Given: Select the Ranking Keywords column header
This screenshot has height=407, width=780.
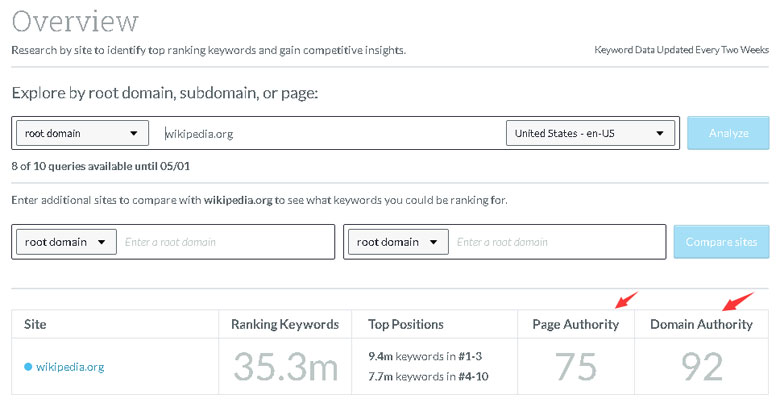Looking at the screenshot, I should click(x=285, y=324).
